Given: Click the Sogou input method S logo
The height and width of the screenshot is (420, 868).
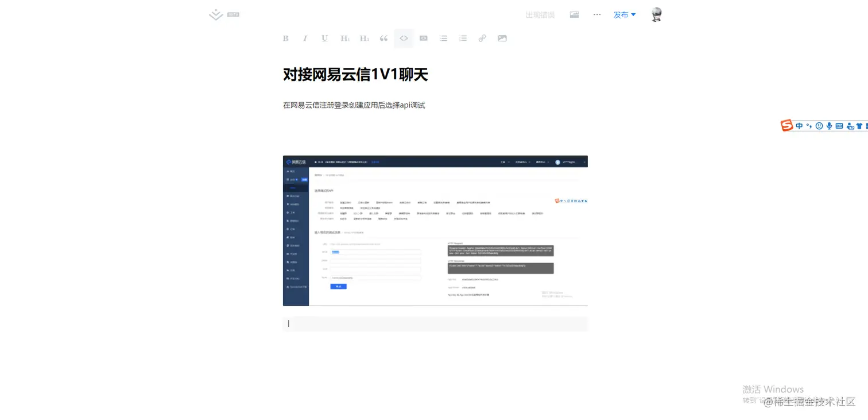Looking at the screenshot, I should coord(786,126).
